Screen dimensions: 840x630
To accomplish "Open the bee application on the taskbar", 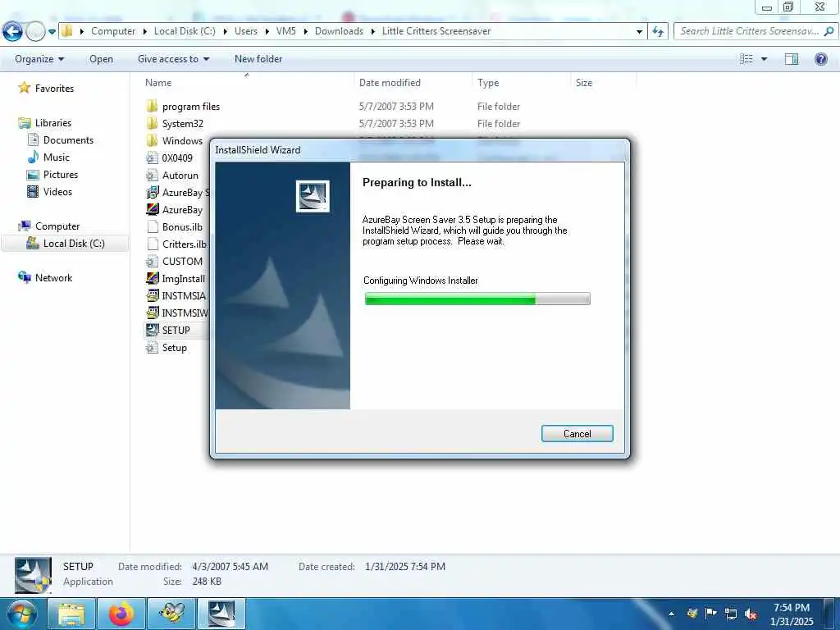I will (x=171, y=614).
